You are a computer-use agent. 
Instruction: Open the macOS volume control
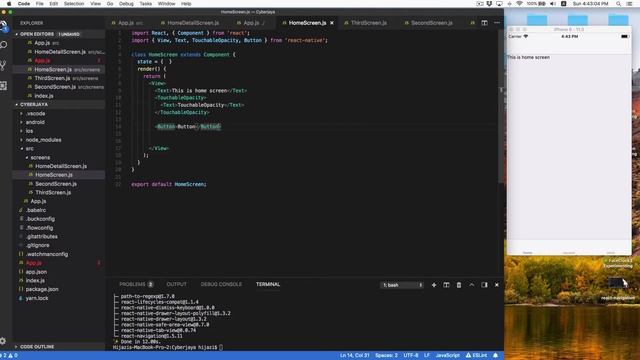point(553,4)
